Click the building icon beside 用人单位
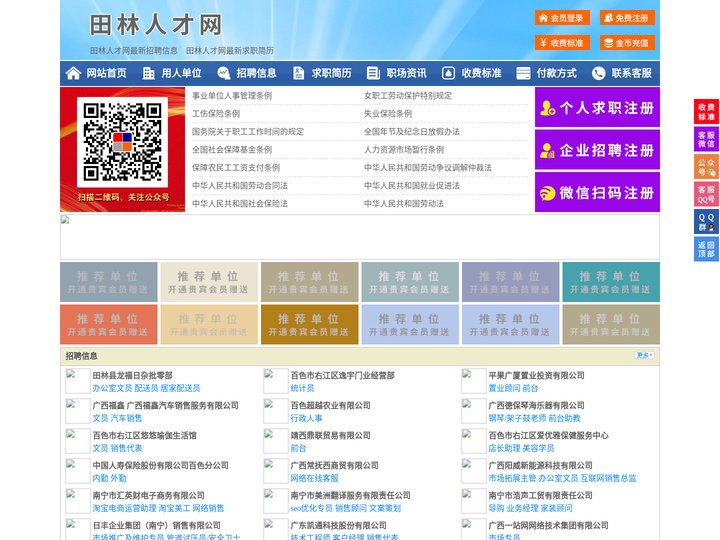720x540 pixels. pos(148,73)
